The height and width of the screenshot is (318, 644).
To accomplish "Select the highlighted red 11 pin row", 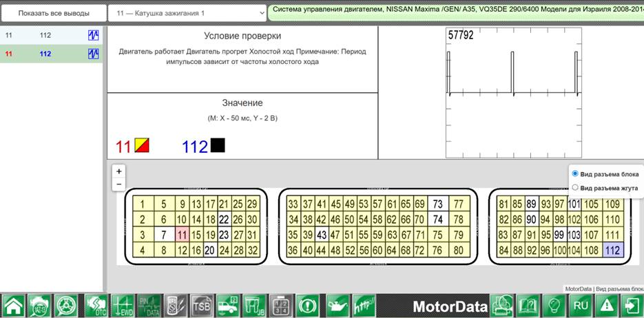I will [51, 54].
